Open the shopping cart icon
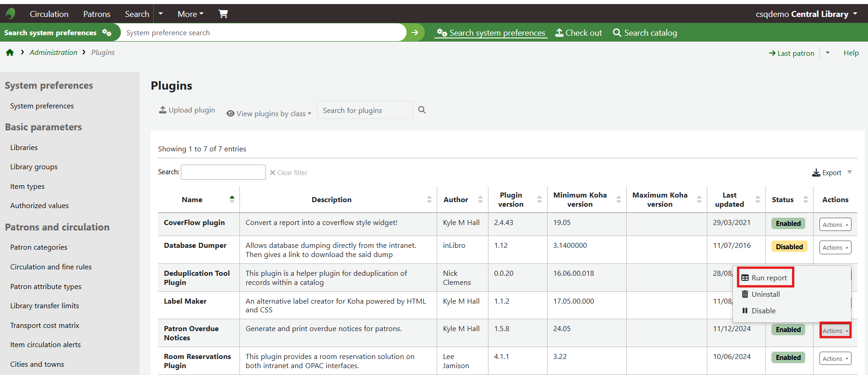The image size is (868, 375). [x=223, y=14]
